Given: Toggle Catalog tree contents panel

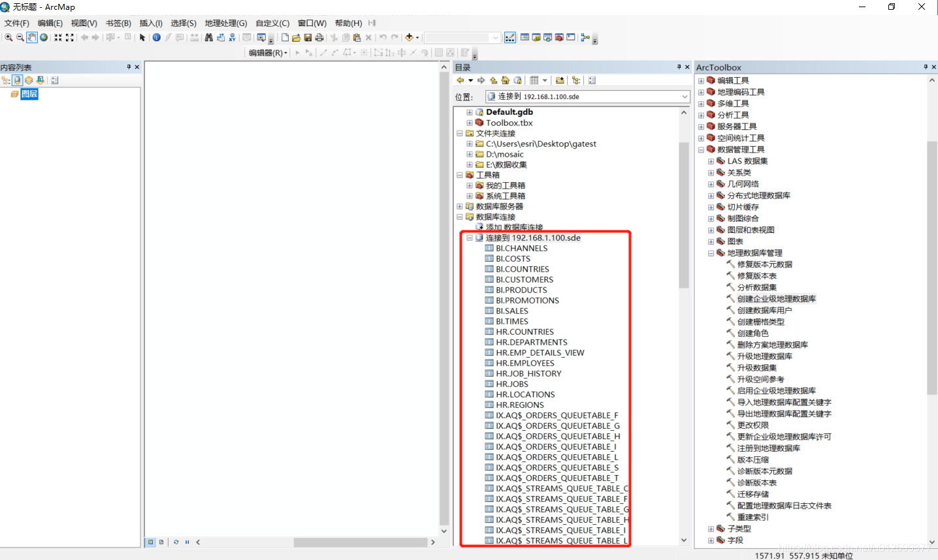Looking at the screenshot, I should [575, 80].
